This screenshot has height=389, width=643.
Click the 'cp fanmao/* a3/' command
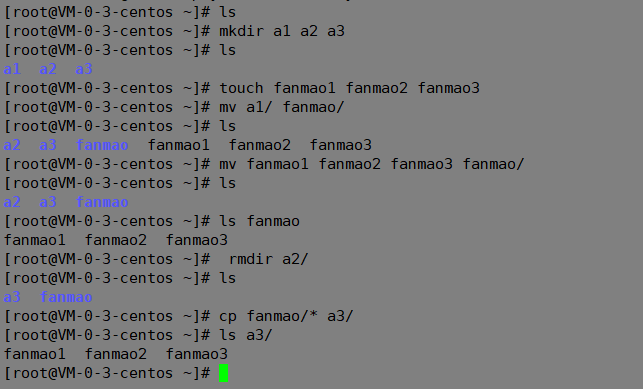coord(286,316)
